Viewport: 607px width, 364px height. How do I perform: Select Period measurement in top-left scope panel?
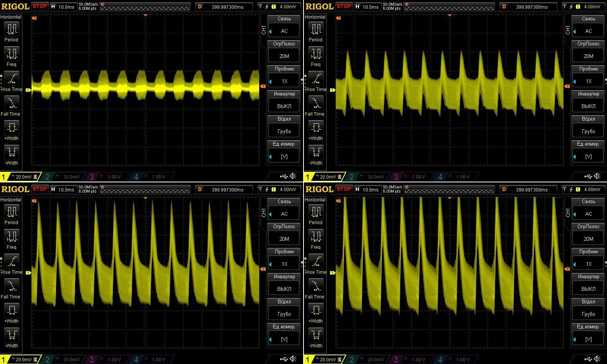[x=11, y=32]
